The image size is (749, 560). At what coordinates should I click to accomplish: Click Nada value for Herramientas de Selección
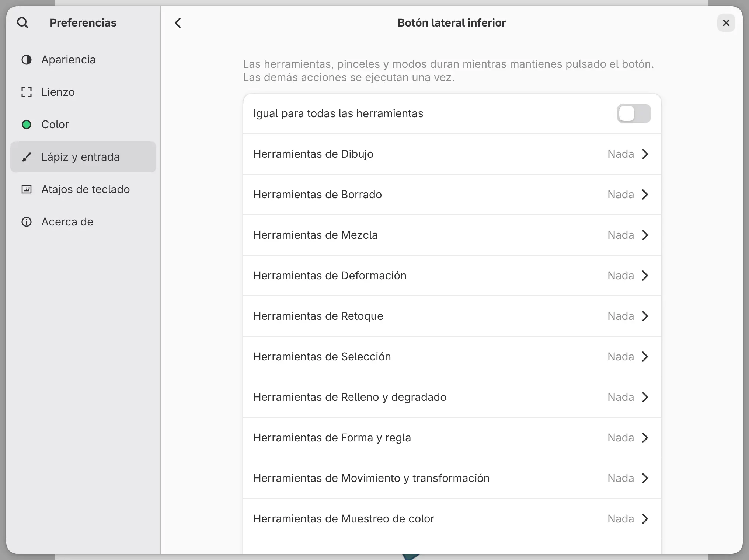tap(621, 357)
